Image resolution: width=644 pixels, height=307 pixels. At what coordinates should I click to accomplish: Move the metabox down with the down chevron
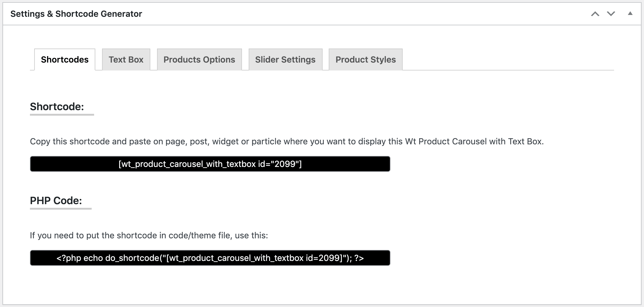pos(611,14)
